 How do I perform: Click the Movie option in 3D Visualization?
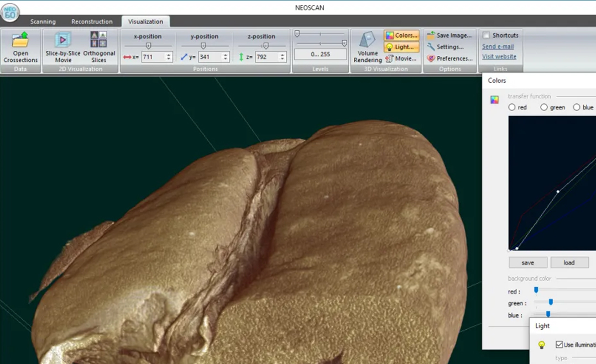click(x=401, y=59)
